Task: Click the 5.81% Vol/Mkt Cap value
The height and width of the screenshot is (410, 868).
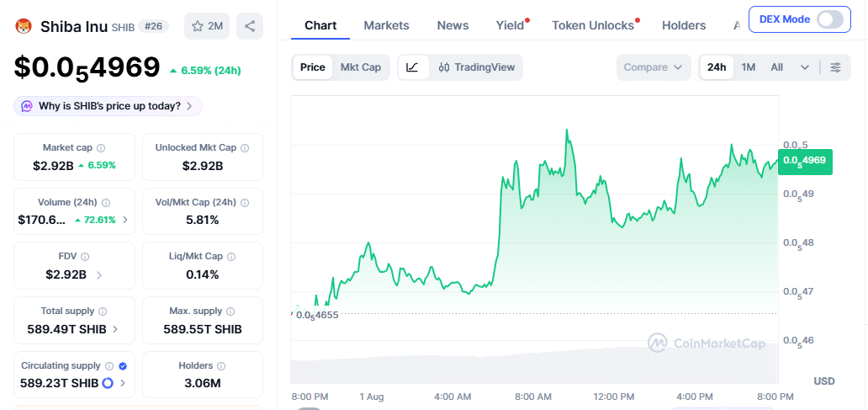Action: (x=203, y=220)
